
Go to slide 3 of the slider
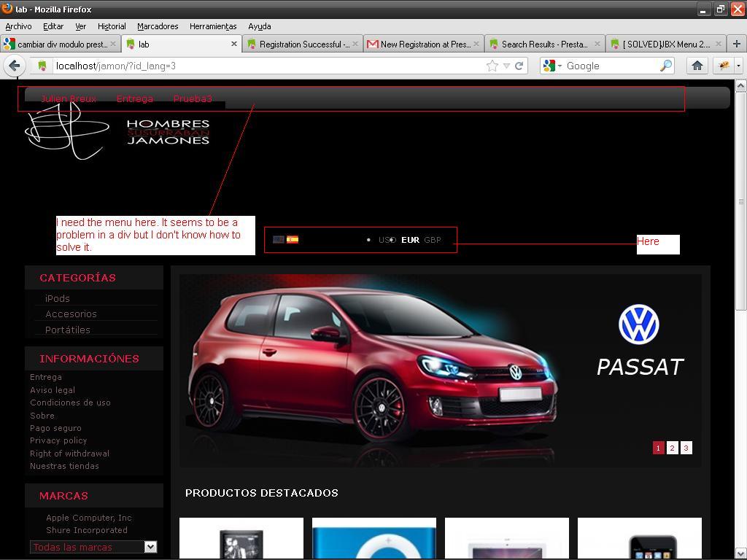coord(686,448)
